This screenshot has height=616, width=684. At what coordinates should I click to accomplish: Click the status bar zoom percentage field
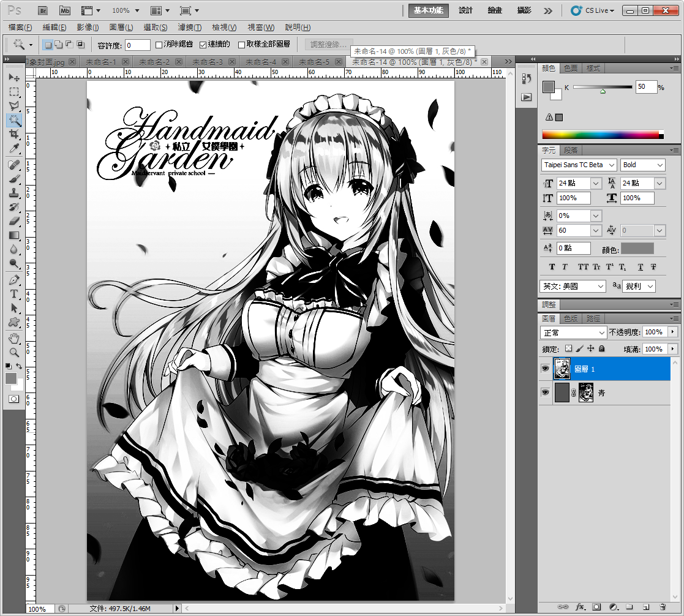(x=40, y=609)
